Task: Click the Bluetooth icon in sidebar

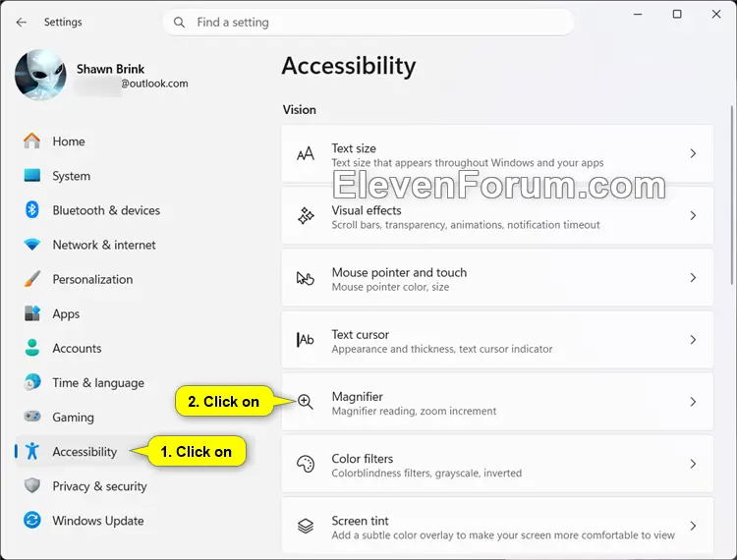Action: pyautogui.click(x=32, y=209)
